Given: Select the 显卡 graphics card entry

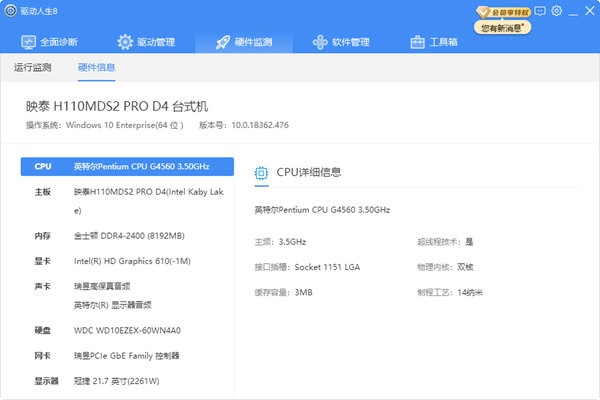Looking at the screenshot, I should [127, 261].
